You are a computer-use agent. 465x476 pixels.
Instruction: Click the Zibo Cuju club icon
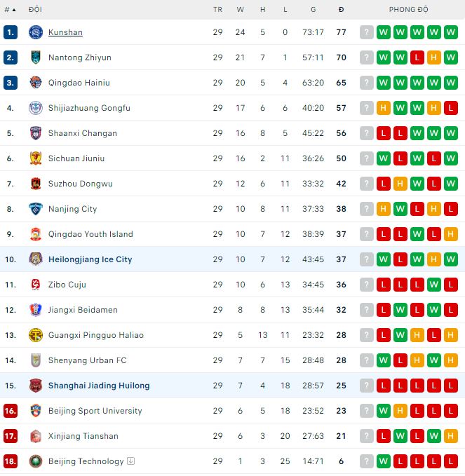point(36,285)
